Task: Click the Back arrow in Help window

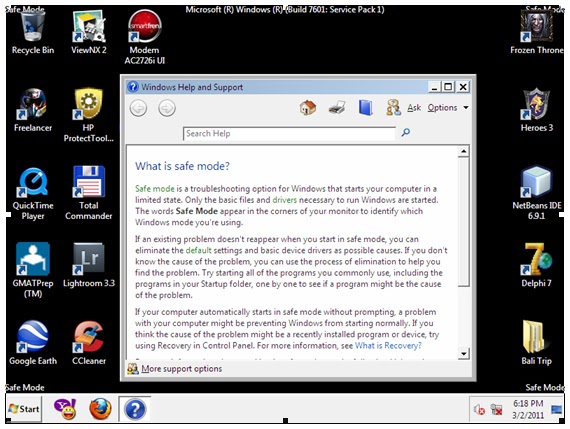Action: click(x=139, y=108)
